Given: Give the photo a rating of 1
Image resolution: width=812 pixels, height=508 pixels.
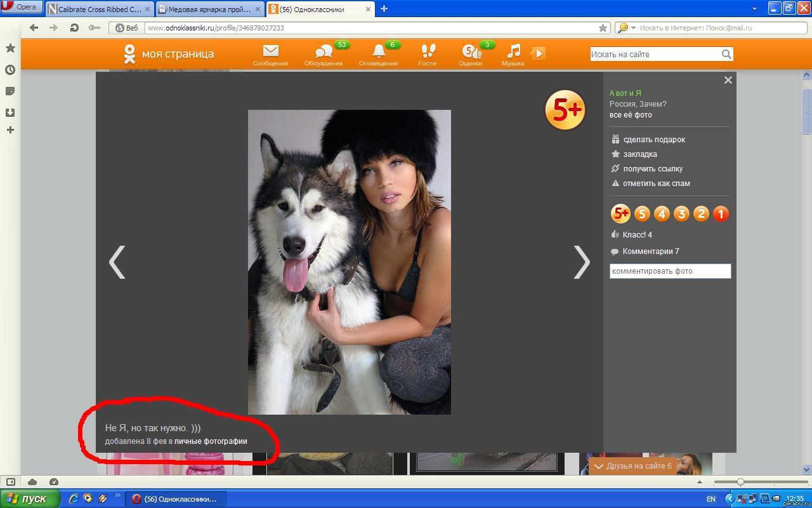Looking at the screenshot, I should (721, 214).
